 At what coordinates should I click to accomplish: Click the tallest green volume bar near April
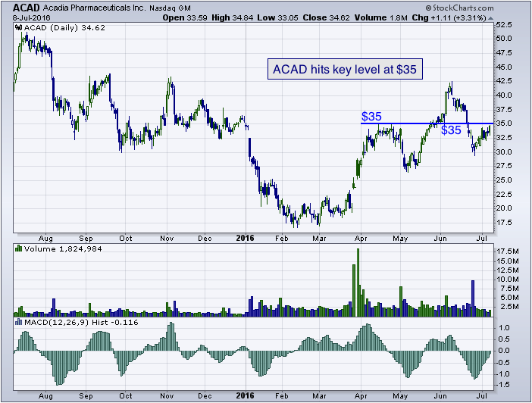click(358, 283)
